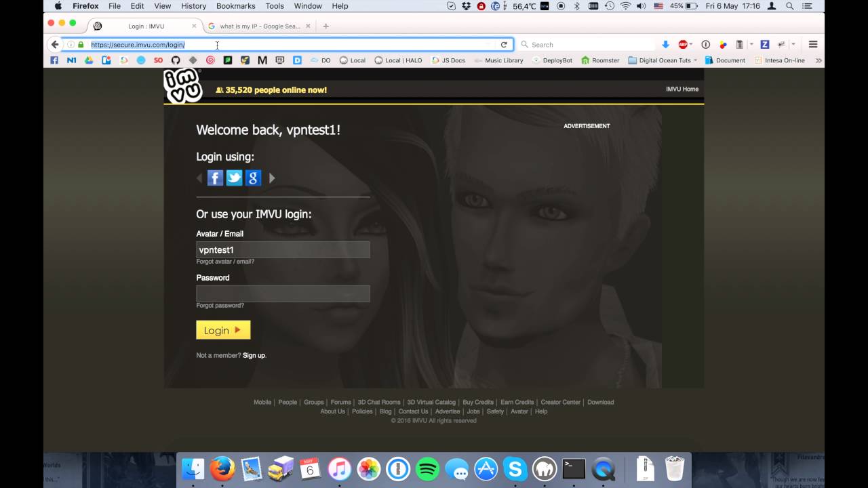
Task: Open the History menu
Action: pyautogui.click(x=193, y=6)
